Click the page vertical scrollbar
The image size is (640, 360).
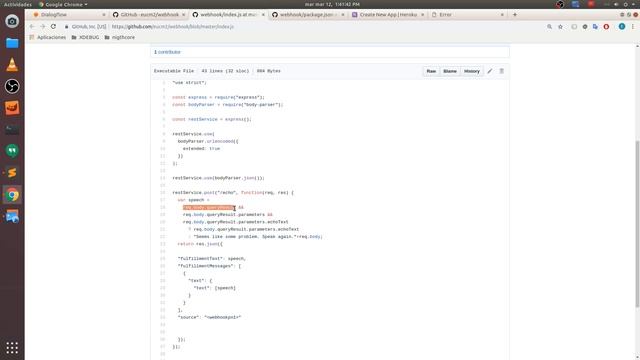[637, 224]
